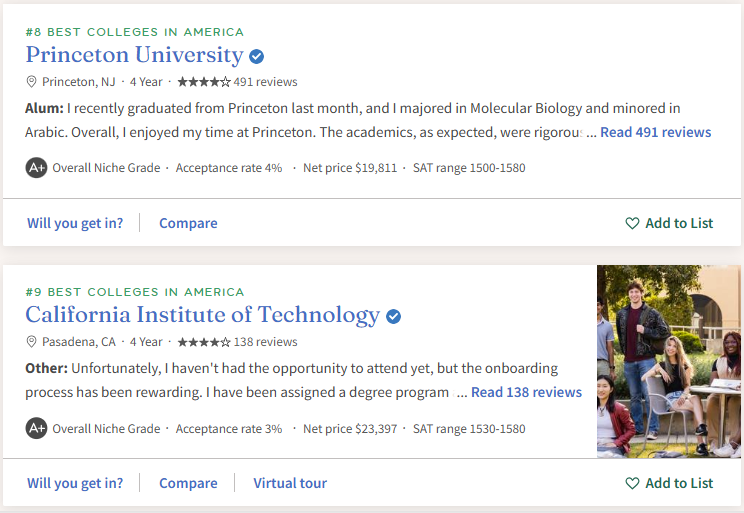
Task: Open the Caltech campus students photo
Action: pyautogui.click(x=669, y=361)
